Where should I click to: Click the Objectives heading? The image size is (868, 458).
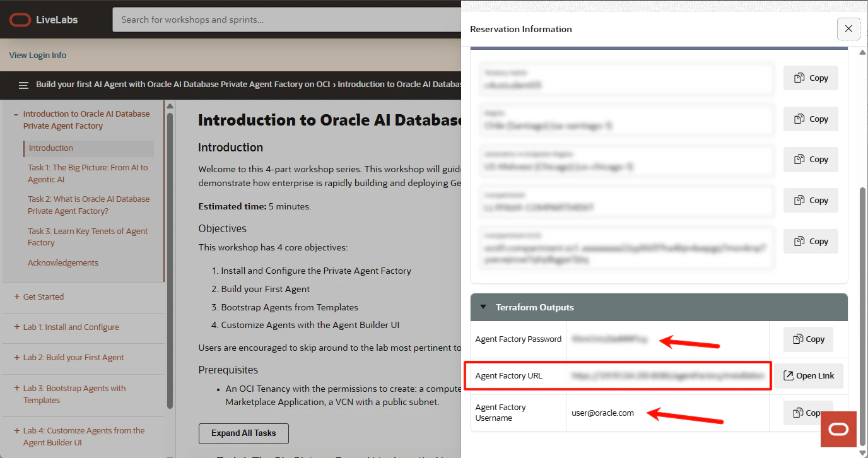(x=223, y=228)
